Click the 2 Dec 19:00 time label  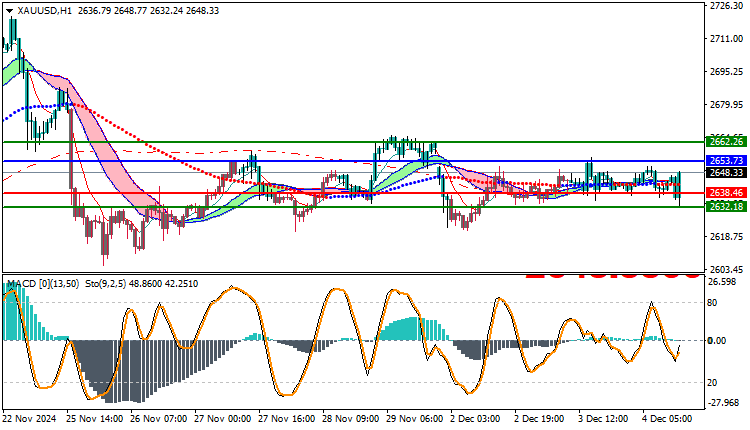(539, 419)
